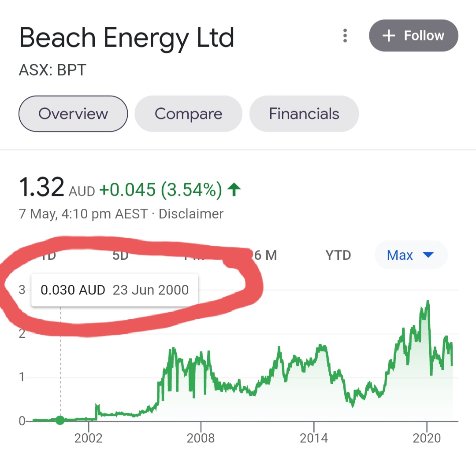Open the Disclaimer link
Viewport: 476px width, 461px height.
(191, 214)
